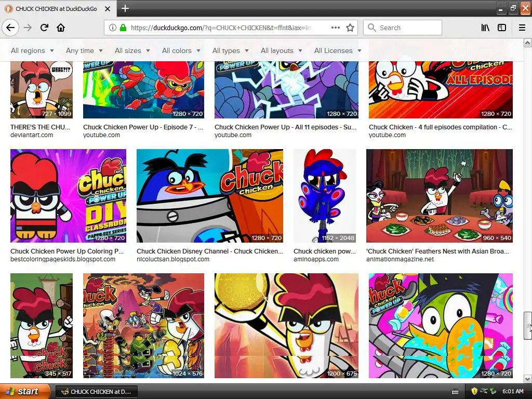Open the All colors dropdown

point(181,50)
